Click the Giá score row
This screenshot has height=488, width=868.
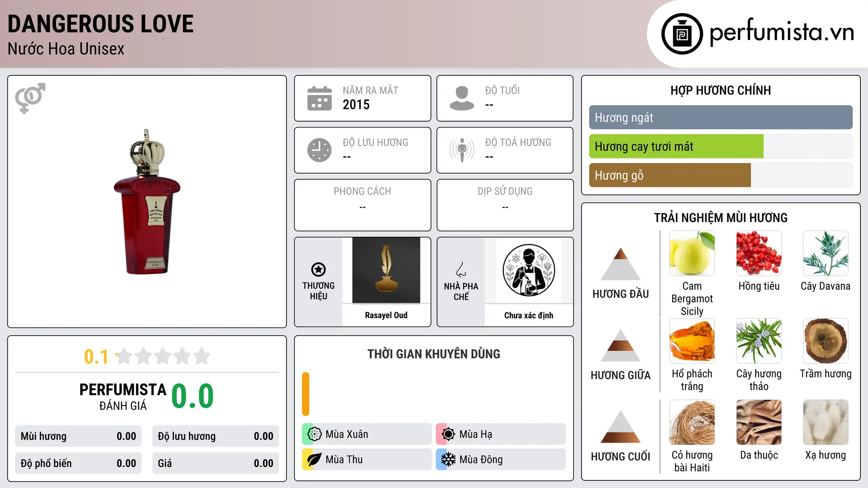(215, 463)
